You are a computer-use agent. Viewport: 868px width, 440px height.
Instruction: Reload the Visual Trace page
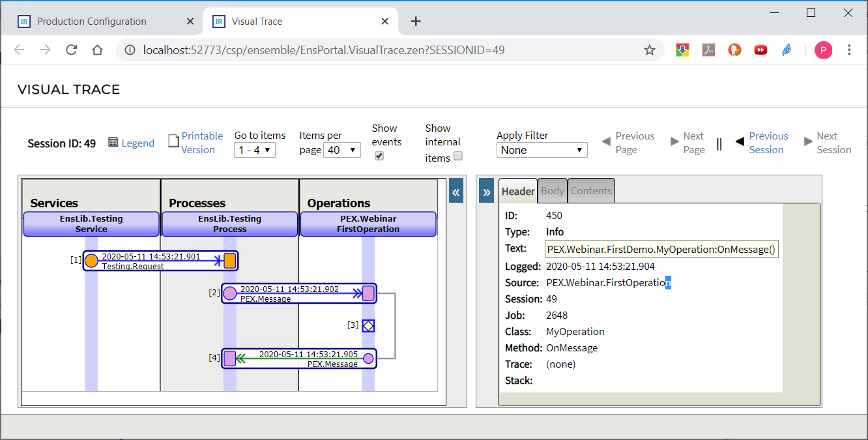[x=72, y=50]
